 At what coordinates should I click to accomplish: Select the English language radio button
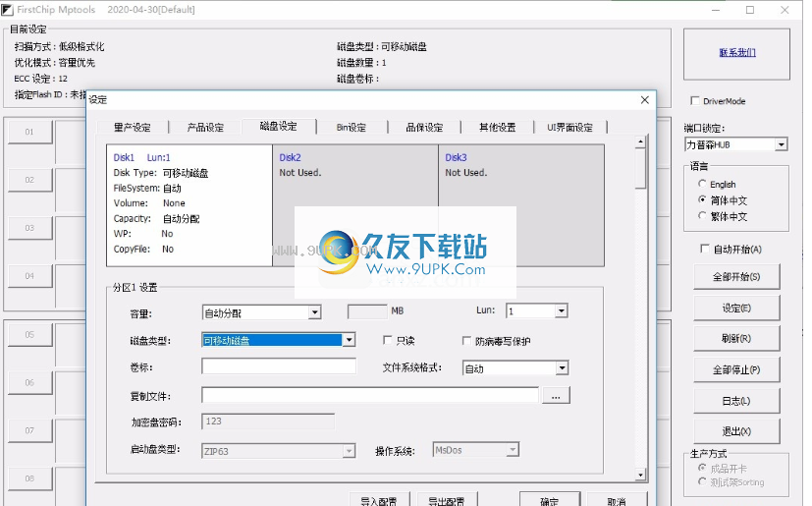coord(702,184)
